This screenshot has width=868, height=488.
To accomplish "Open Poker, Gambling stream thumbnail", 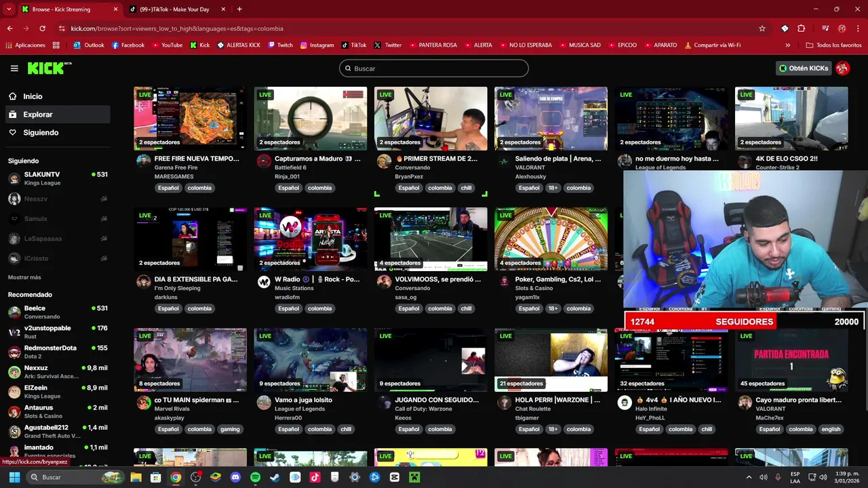I will pyautogui.click(x=551, y=239).
